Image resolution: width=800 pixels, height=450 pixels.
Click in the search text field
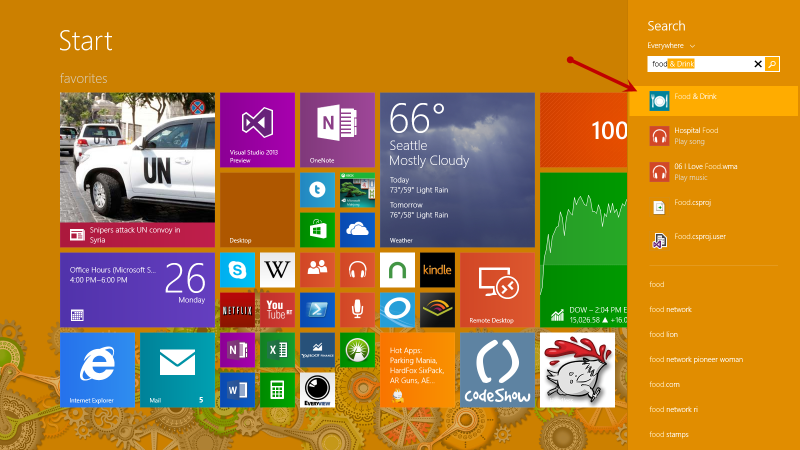click(700, 64)
